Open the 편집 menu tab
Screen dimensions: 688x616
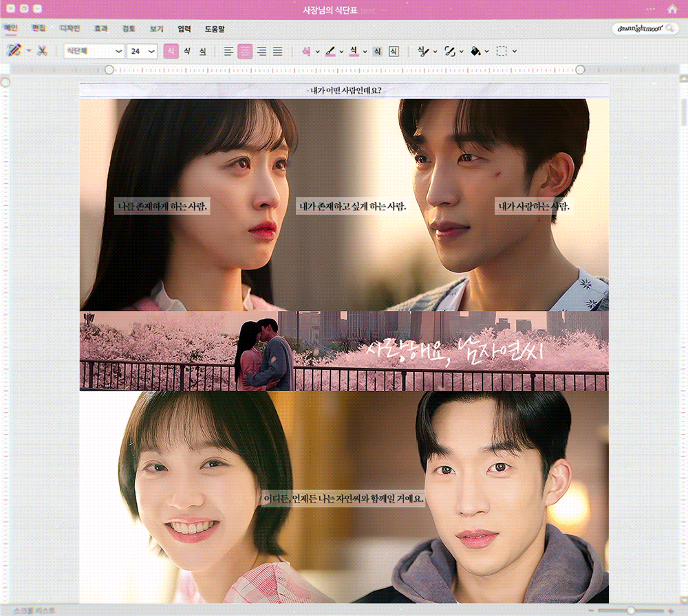point(39,28)
